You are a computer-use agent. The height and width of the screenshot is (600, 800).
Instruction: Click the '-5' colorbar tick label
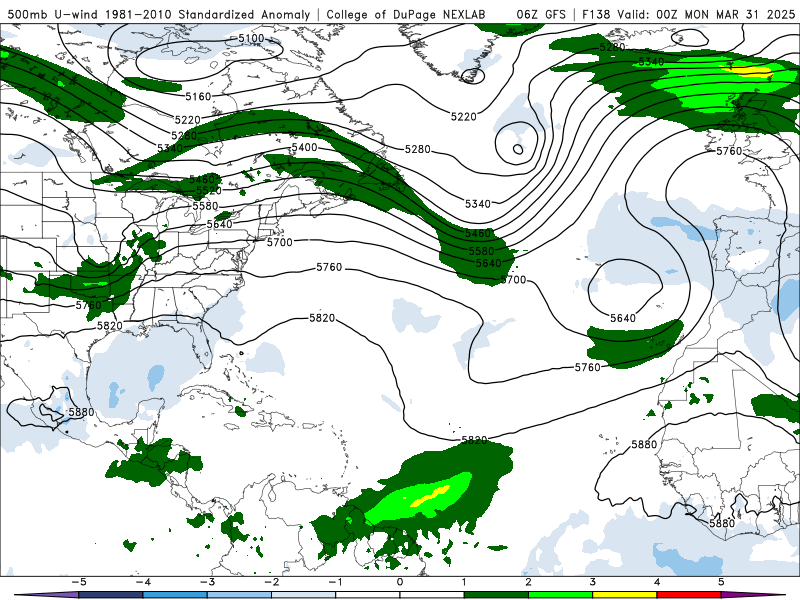point(79,582)
